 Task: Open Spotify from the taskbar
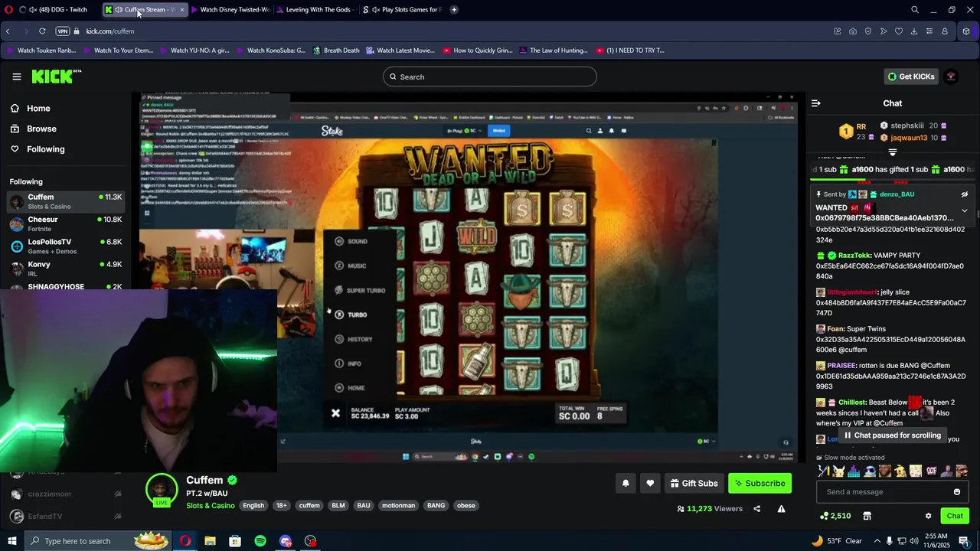coord(260,541)
